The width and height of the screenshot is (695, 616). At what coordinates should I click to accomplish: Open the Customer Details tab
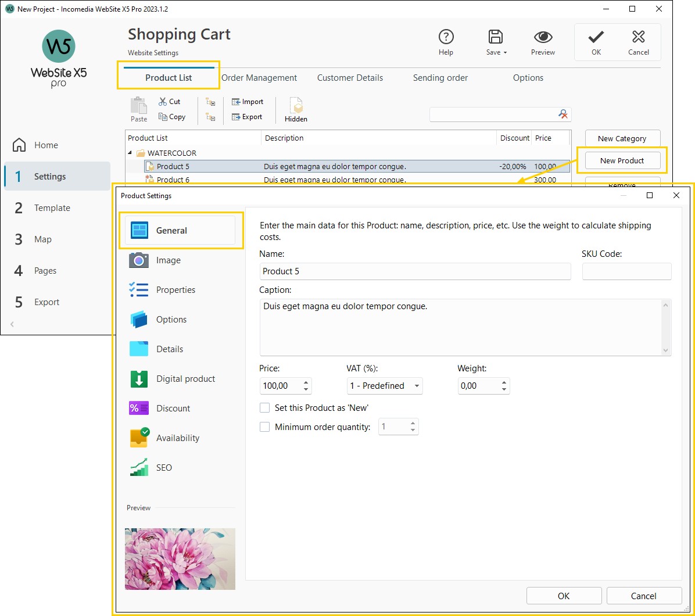pyautogui.click(x=349, y=77)
